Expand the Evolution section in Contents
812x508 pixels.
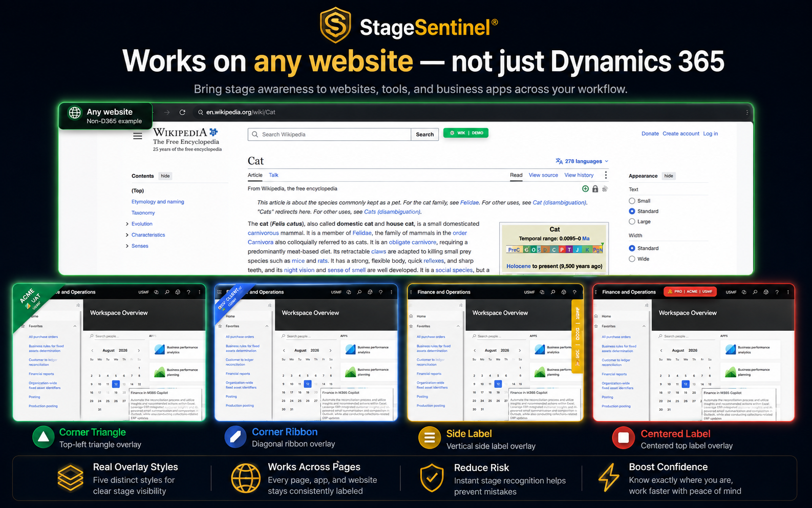(127, 224)
